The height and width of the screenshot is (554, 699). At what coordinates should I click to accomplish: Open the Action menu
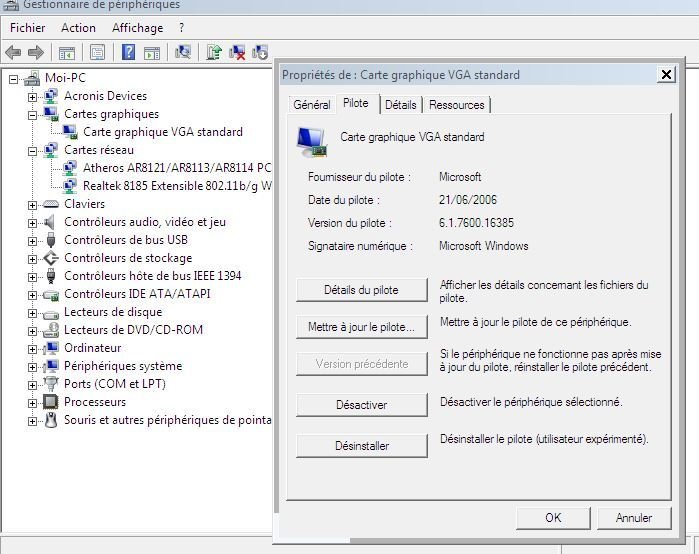point(78,28)
